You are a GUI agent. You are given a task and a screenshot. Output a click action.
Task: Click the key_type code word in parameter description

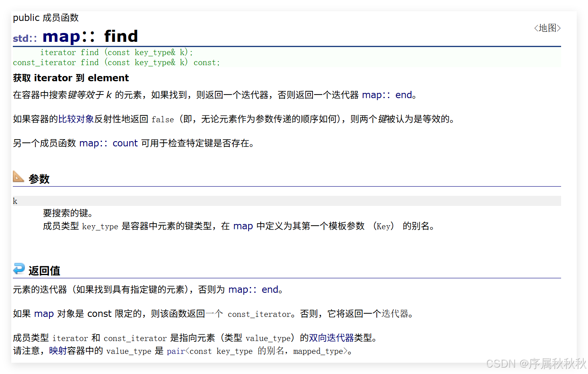(x=100, y=226)
